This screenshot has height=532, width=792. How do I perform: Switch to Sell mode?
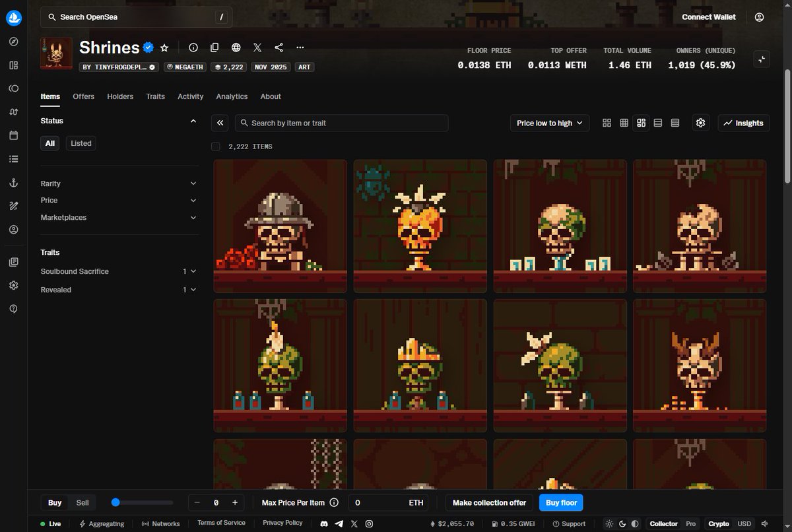coord(82,502)
